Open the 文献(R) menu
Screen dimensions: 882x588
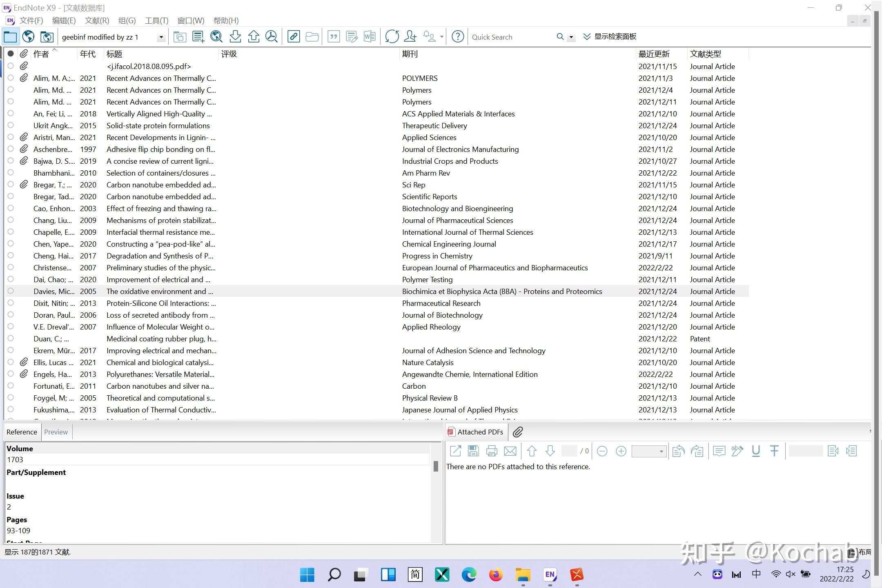point(97,20)
